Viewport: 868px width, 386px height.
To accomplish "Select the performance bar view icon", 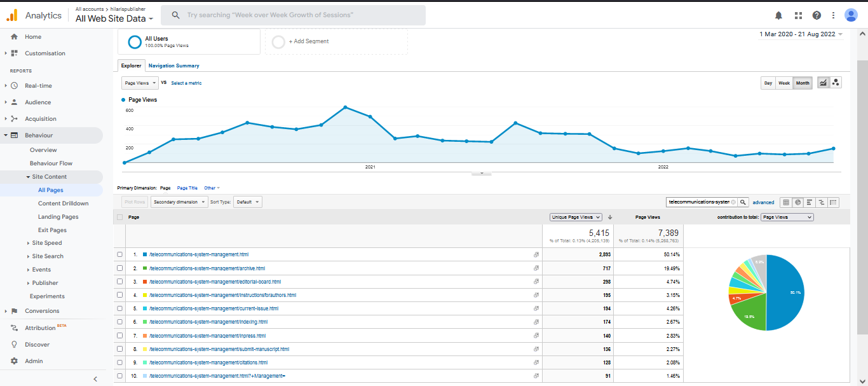I will click(810, 202).
